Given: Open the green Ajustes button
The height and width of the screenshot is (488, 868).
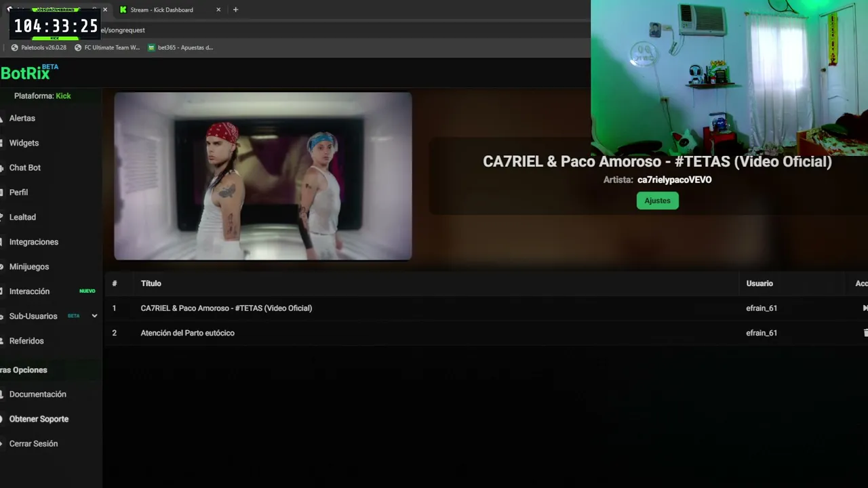Looking at the screenshot, I should [657, 201].
